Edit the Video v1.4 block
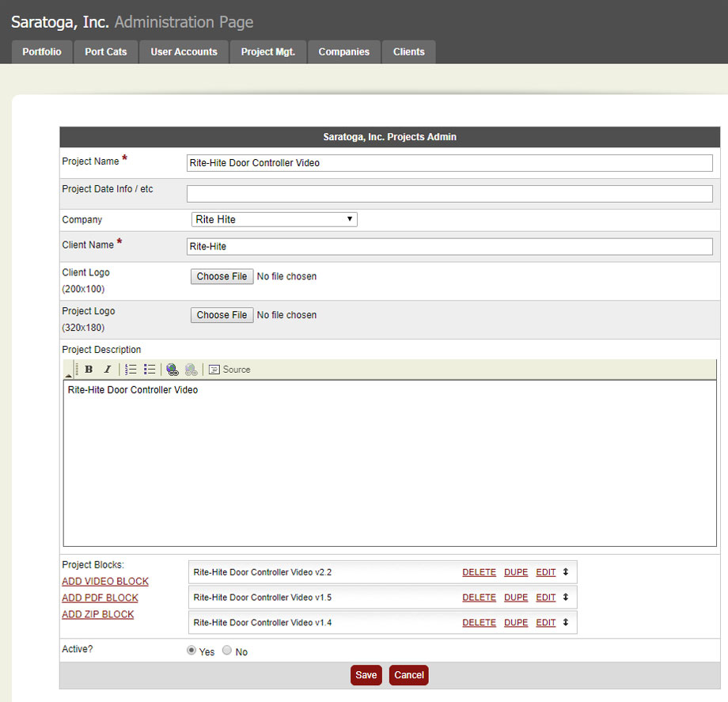The width and height of the screenshot is (728, 702). [546, 623]
